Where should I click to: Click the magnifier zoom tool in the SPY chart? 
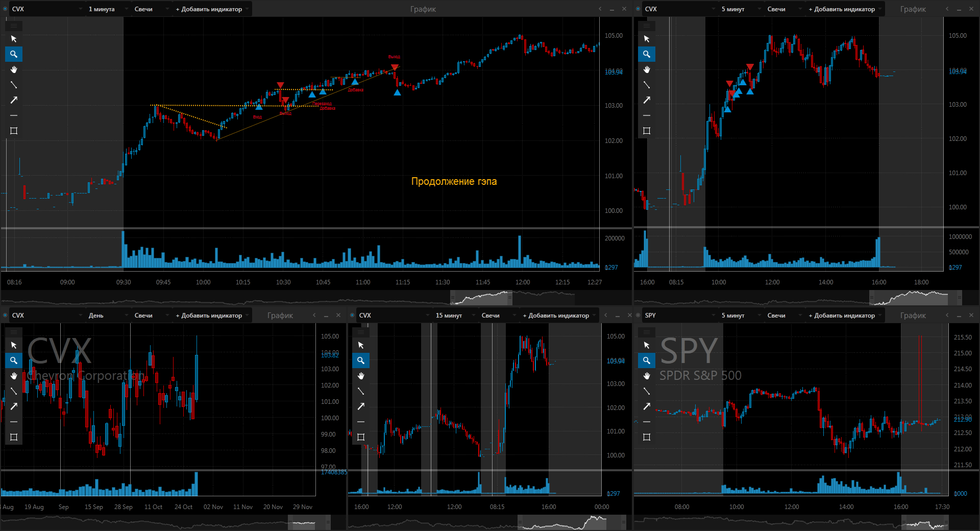pyautogui.click(x=647, y=360)
